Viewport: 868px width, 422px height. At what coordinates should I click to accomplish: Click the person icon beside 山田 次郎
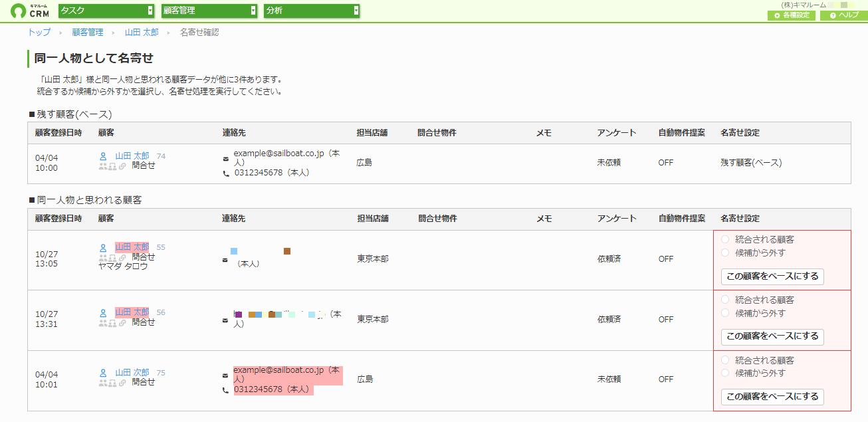tap(103, 373)
